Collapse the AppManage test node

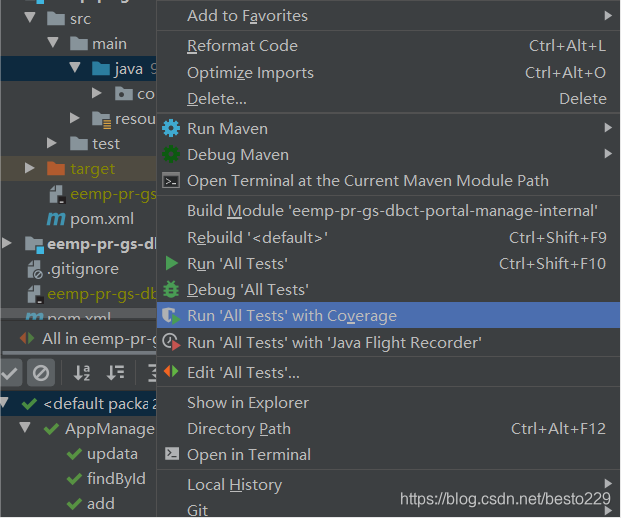coord(25,427)
